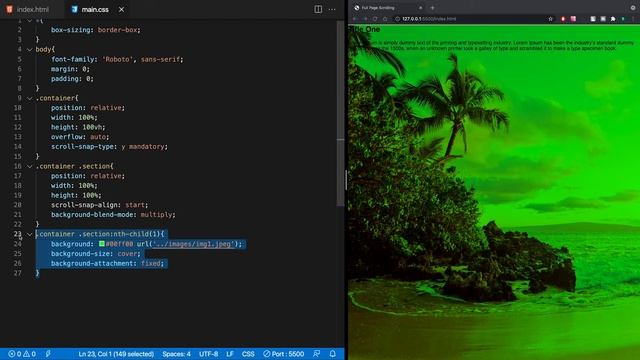Click the 'background-blend-mode' property on line 21
The image size is (640, 360).
click(94, 215)
